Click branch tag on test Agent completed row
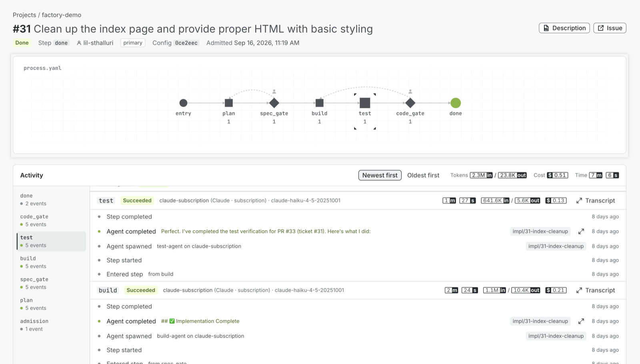 coord(540,231)
